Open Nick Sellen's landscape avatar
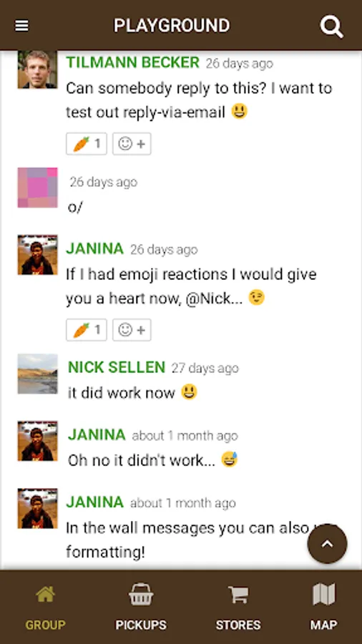Screen dimensions: 362x644 pos(37,374)
